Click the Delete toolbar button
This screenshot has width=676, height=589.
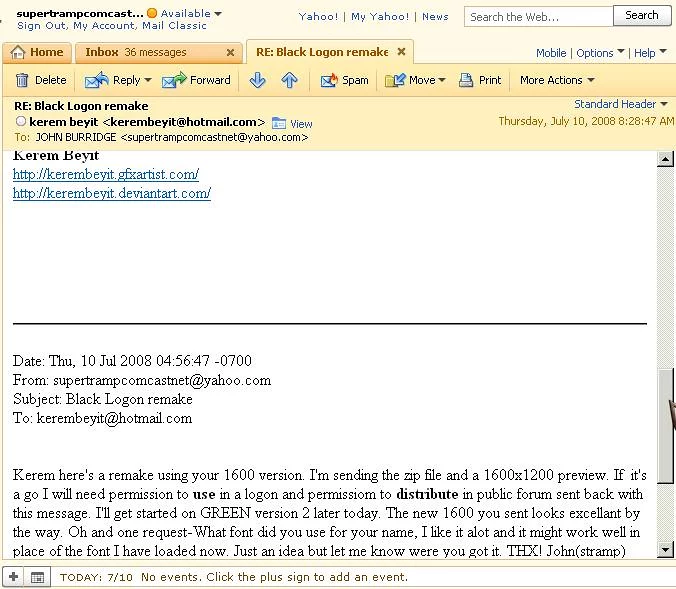(41, 80)
